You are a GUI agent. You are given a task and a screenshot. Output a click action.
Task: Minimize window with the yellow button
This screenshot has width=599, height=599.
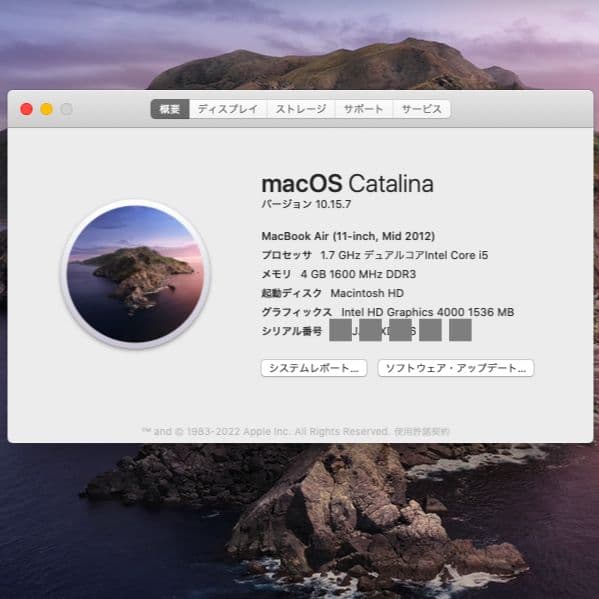[47, 109]
